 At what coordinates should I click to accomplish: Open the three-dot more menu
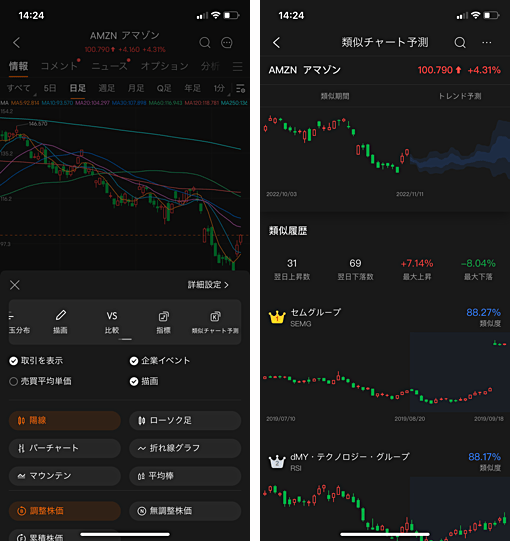pos(487,42)
